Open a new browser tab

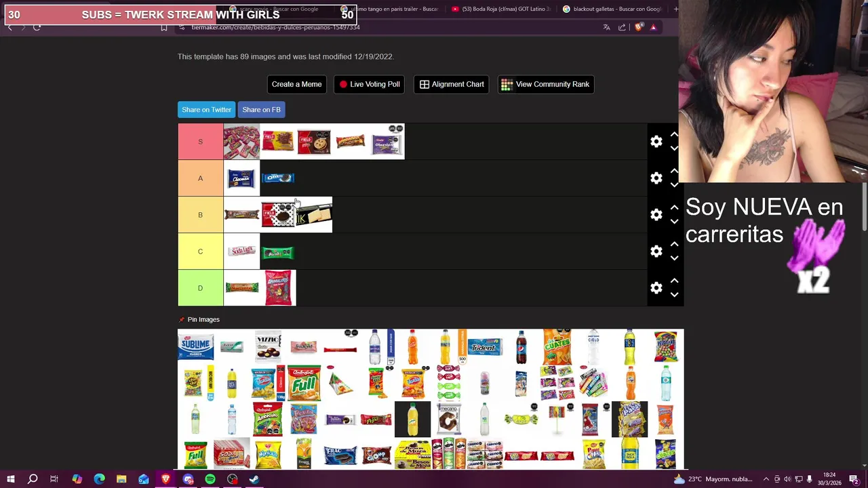(675, 9)
